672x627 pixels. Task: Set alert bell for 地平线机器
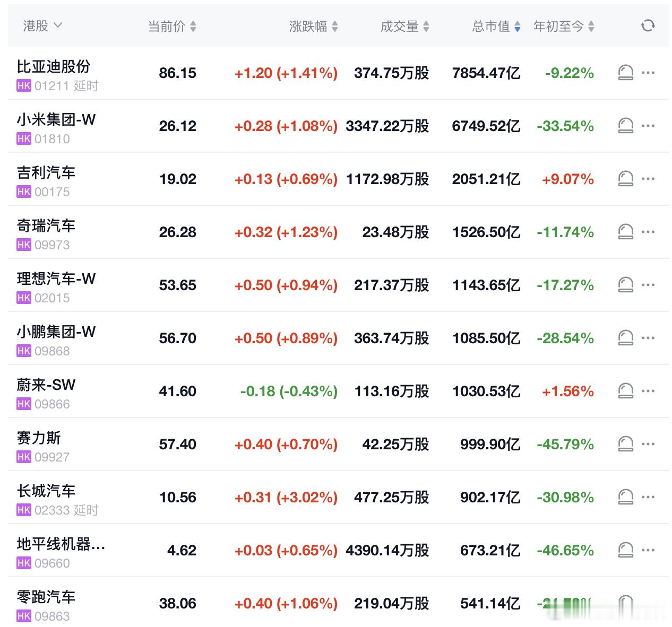point(626,550)
